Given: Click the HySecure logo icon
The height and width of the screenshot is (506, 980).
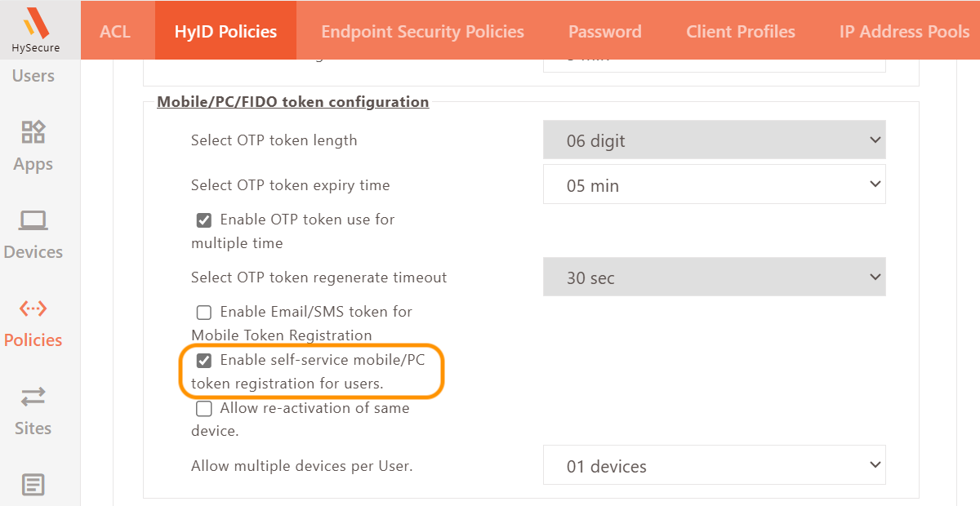Looking at the screenshot, I should point(36,23).
